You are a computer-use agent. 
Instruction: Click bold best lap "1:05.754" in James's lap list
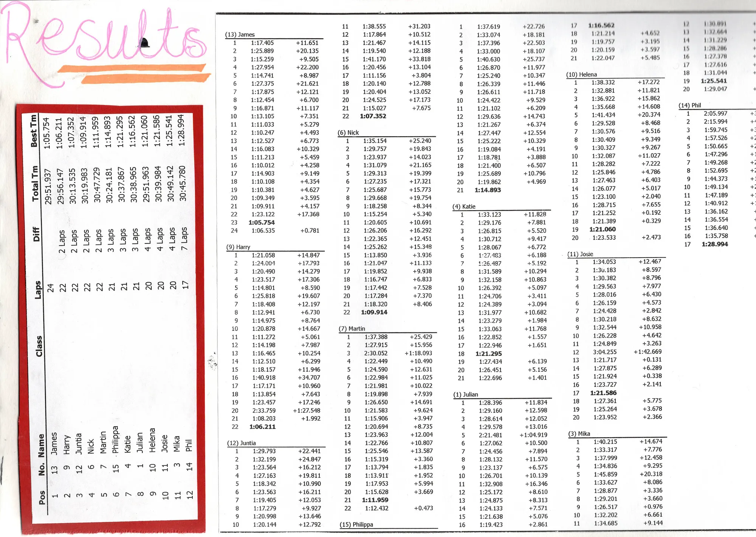tap(262, 222)
